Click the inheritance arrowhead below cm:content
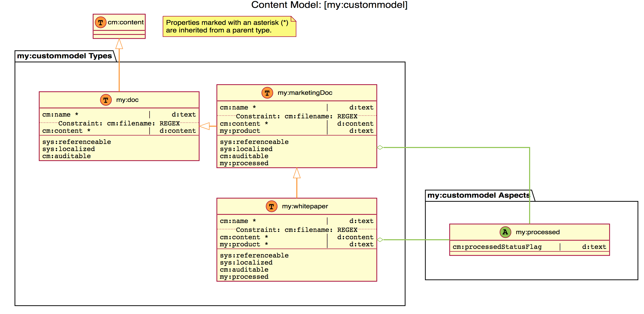The height and width of the screenshot is (314, 644). 119,44
